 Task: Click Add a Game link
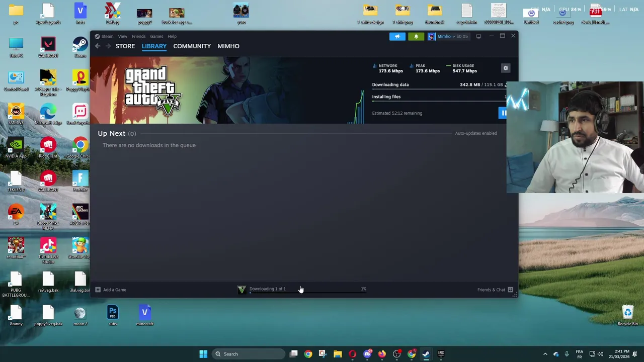(x=115, y=290)
